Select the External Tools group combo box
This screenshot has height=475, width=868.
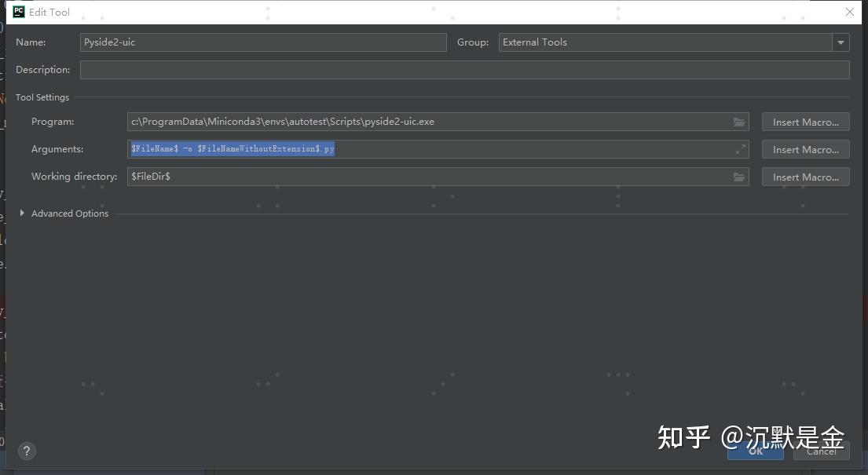point(668,42)
